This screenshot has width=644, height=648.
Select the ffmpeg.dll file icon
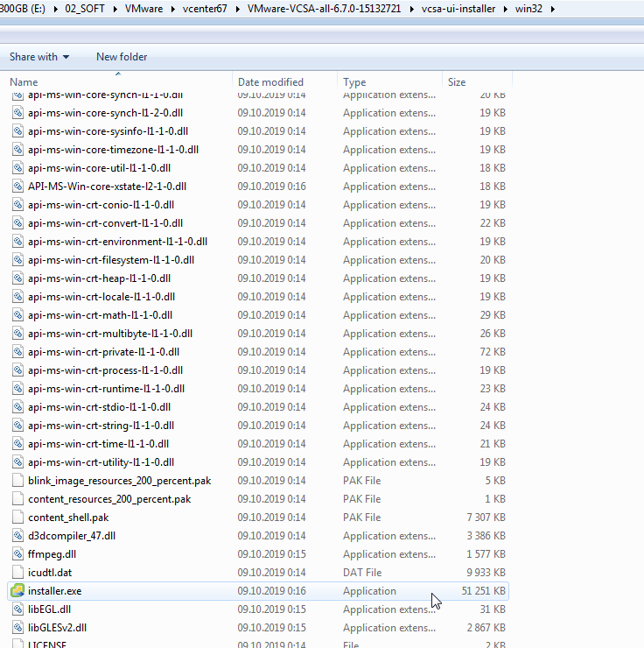(18, 554)
